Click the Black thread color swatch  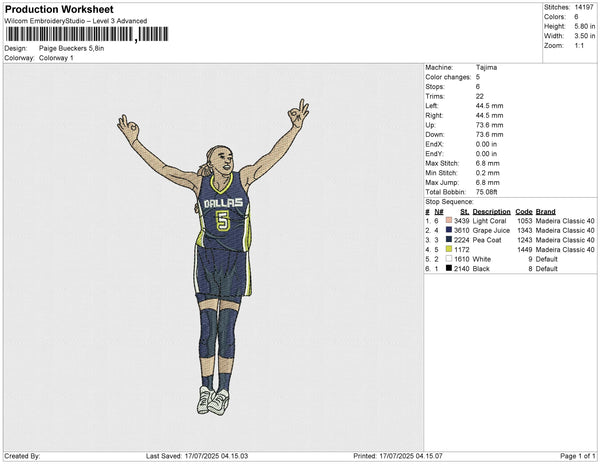[449, 269]
